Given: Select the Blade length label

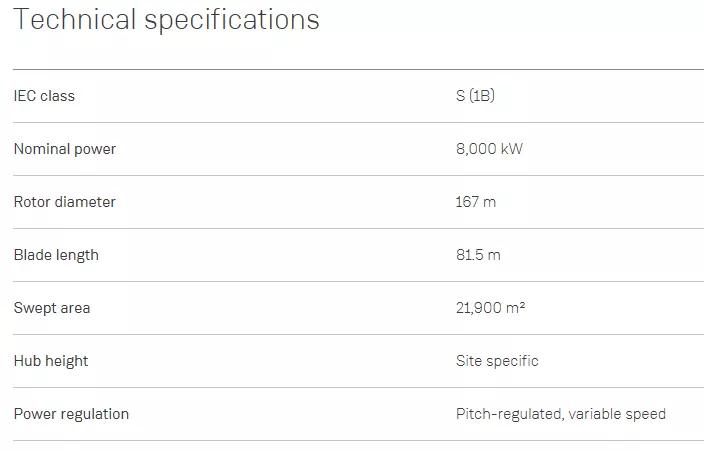Looking at the screenshot, I should coord(56,255).
